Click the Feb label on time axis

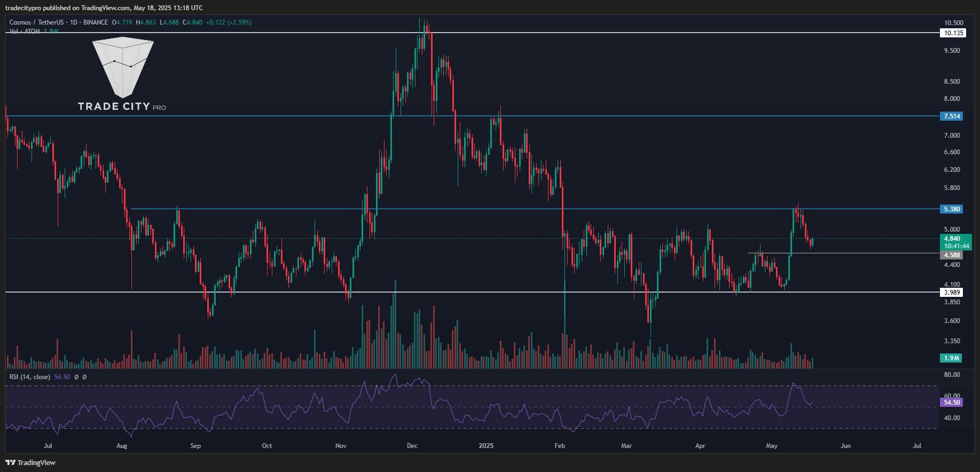point(560,446)
